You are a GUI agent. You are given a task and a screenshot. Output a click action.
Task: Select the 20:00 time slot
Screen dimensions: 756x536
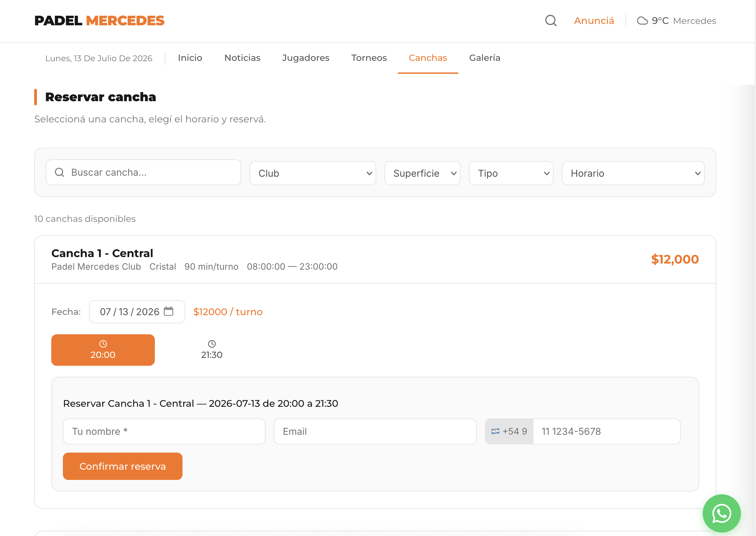(103, 350)
